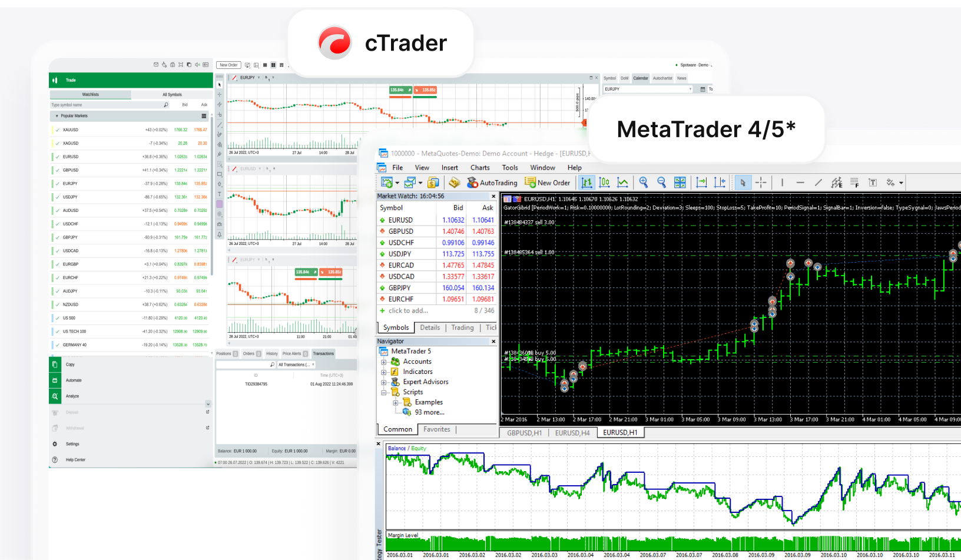Image resolution: width=961 pixels, height=560 pixels.
Task: Click the symbol search field in cTrader
Action: [110, 105]
